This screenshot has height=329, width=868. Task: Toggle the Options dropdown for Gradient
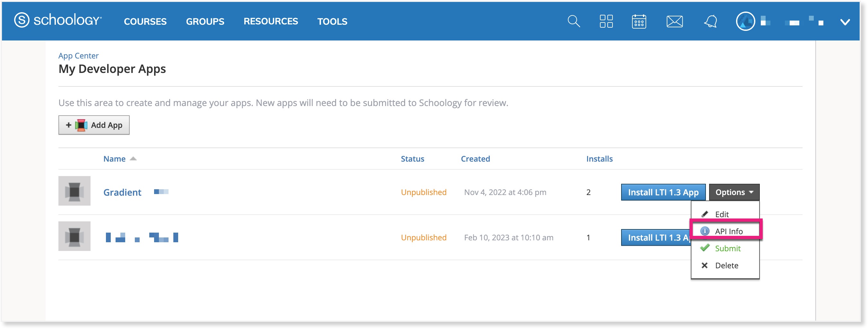coord(734,192)
